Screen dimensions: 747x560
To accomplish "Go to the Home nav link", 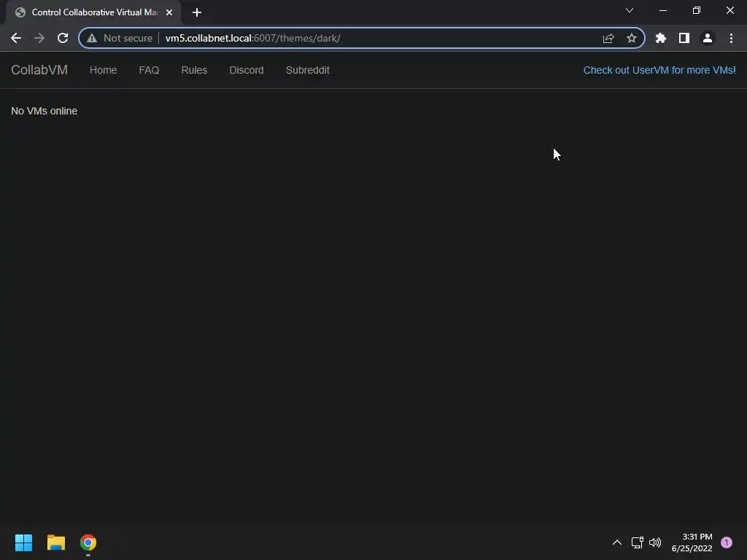I will point(104,70).
